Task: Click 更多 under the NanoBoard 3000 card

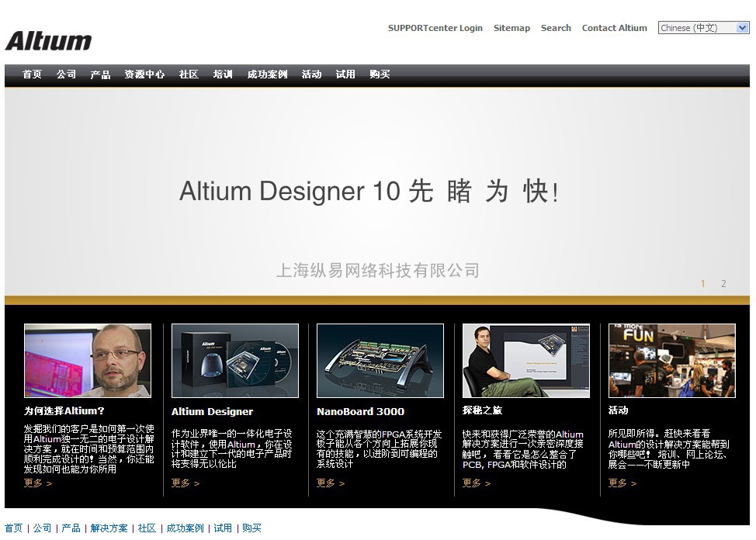Action: point(331,483)
